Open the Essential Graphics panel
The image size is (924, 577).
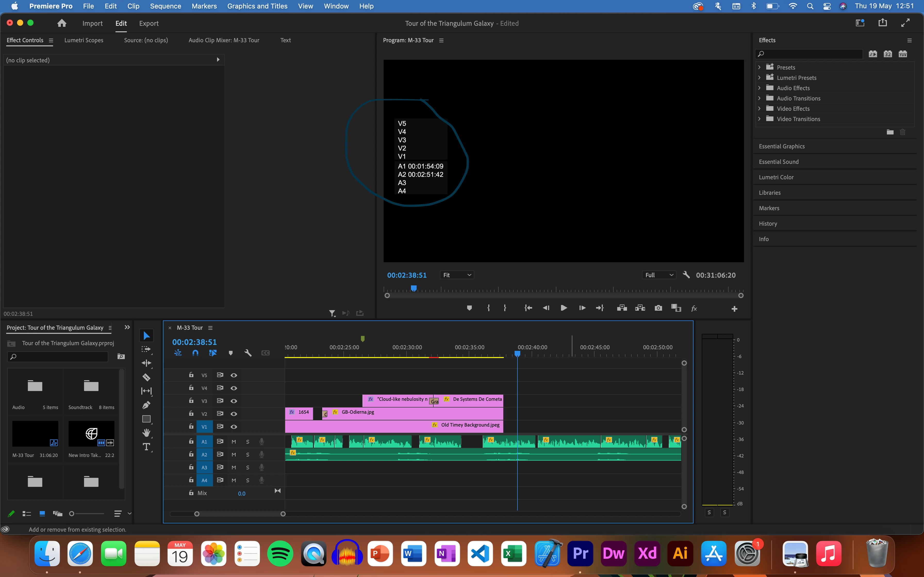(782, 146)
